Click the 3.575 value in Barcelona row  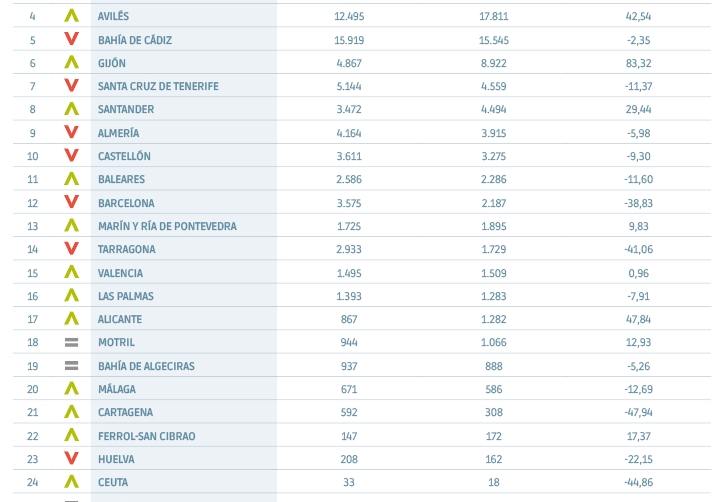pyautogui.click(x=349, y=203)
